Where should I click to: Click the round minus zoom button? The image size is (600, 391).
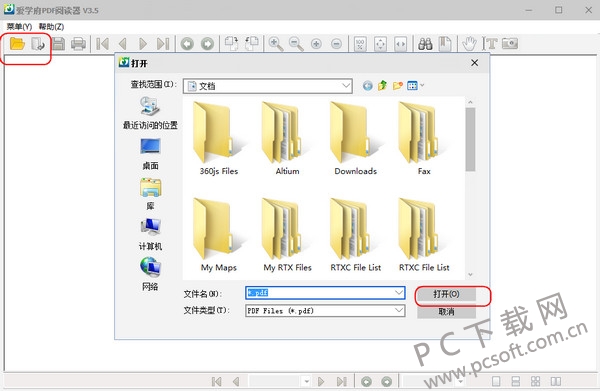[336, 44]
